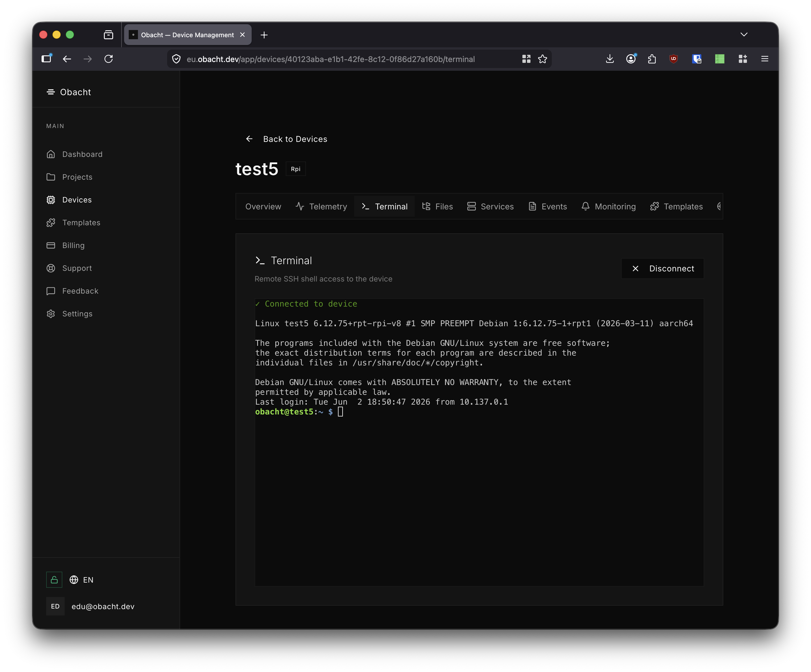Switch to the Events tab

(x=547, y=207)
